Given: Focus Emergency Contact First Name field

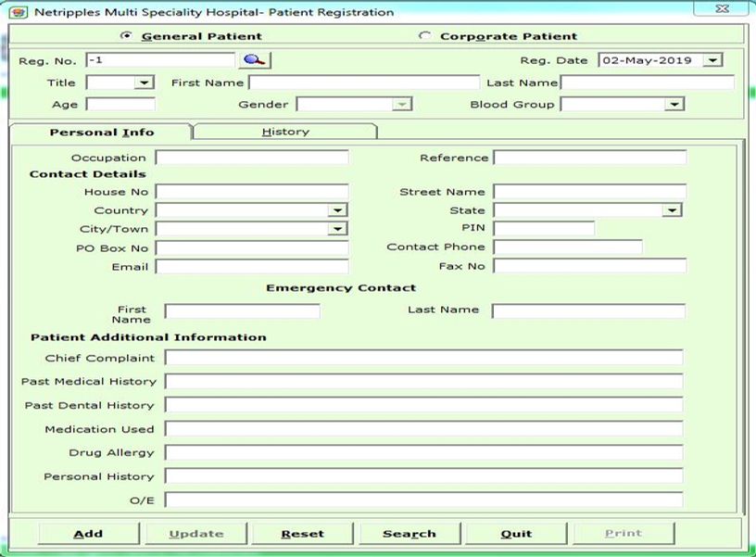Looking at the screenshot, I should point(242,311).
